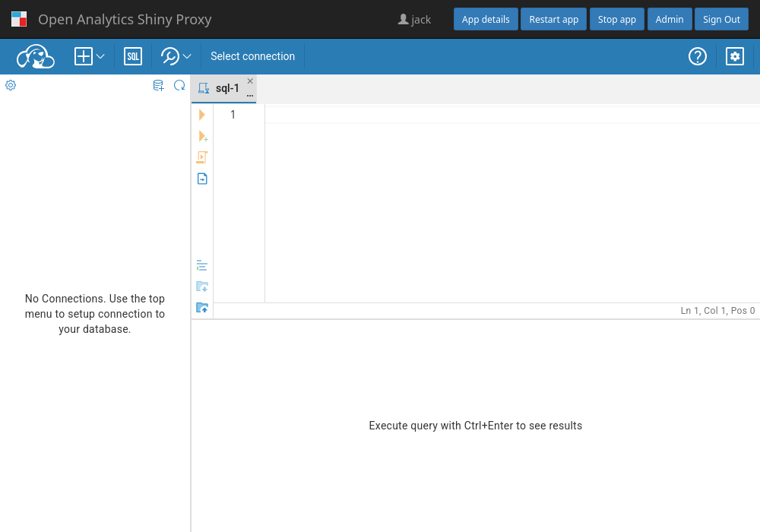760x532 pixels.
Task: Click Select connection in toolbar
Action: (252, 56)
